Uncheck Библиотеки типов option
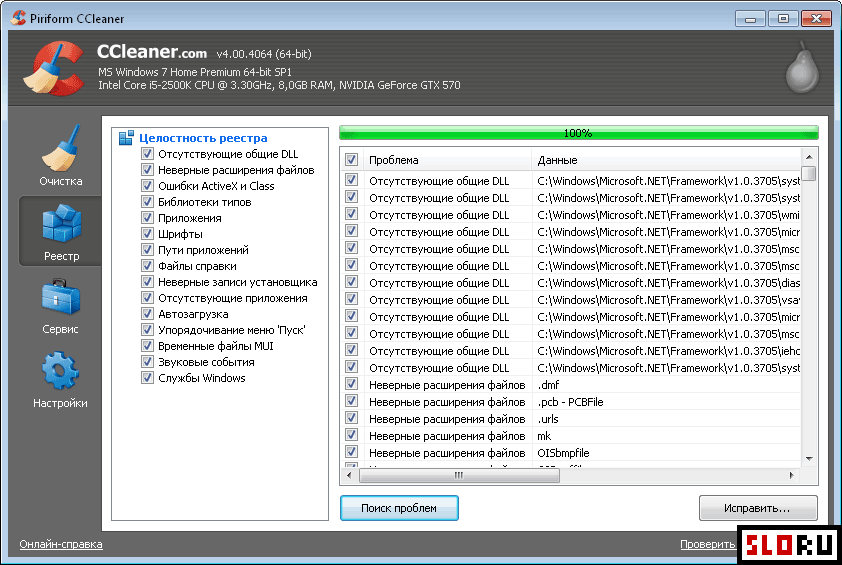This screenshot has width=842, height=565. [x=147, y=202]
